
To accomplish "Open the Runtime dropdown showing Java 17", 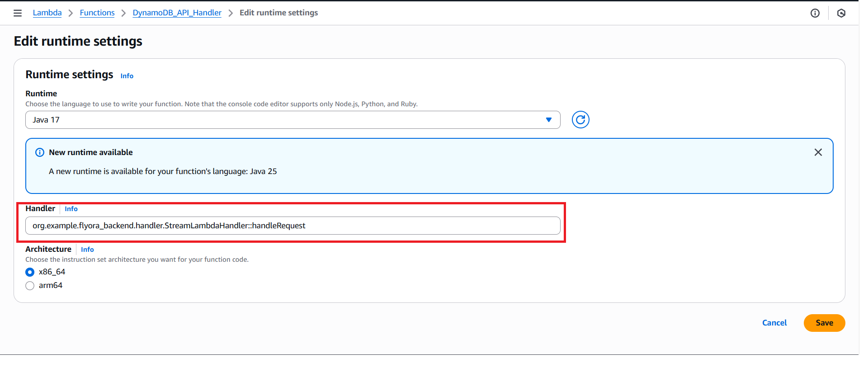I will tap(292, 120).
